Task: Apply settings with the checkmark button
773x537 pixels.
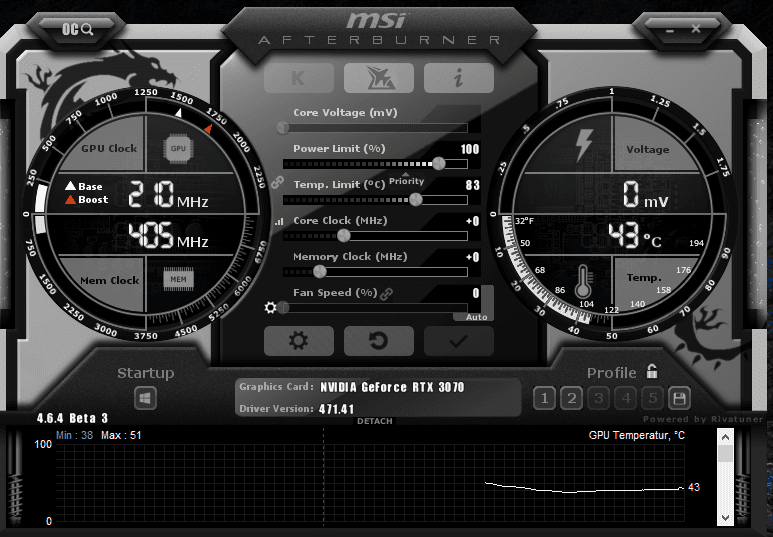Action: [458, 341]
